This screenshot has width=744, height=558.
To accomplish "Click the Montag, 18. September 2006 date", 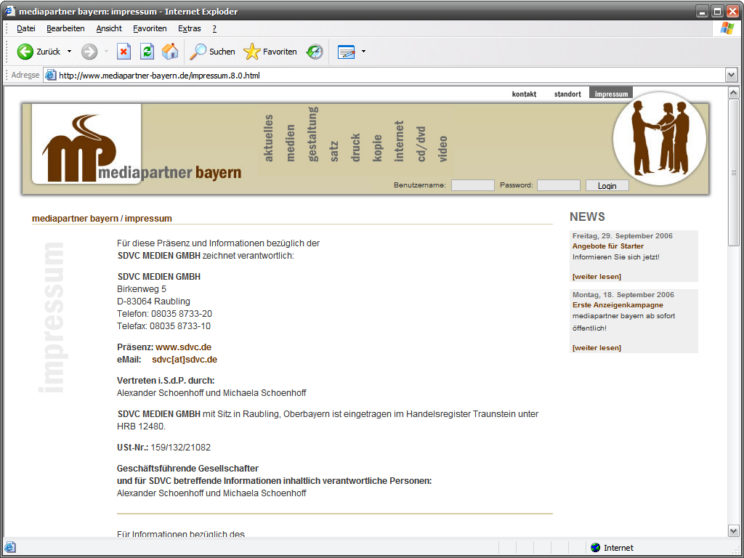I will 623,295.
